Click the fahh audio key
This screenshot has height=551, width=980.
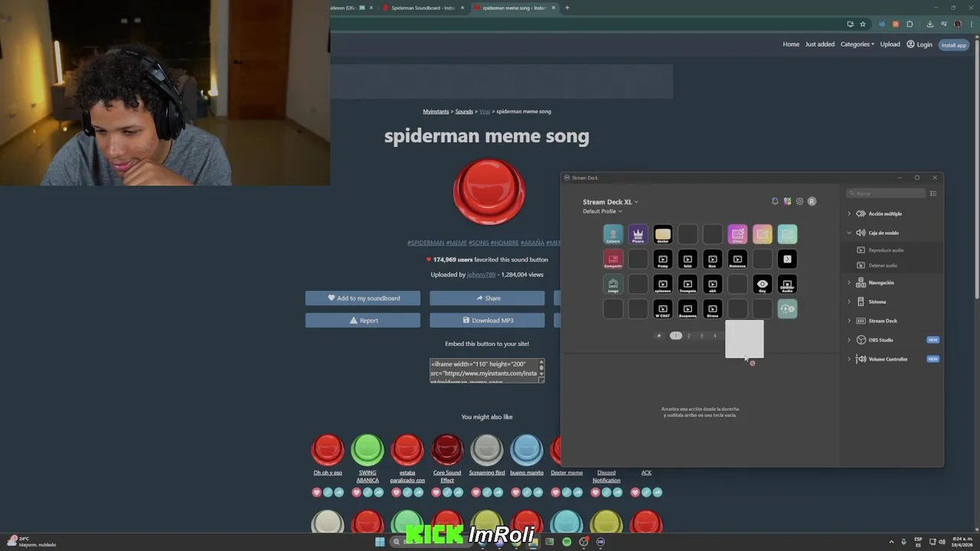688,259
